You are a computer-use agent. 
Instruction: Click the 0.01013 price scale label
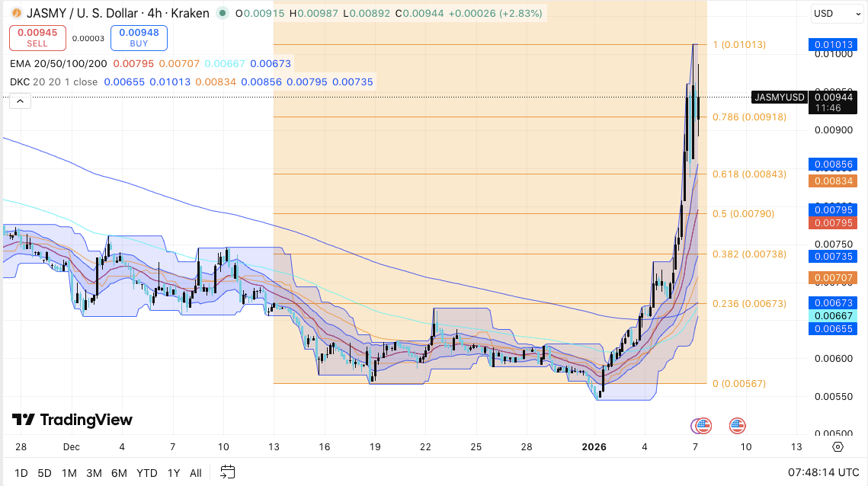[x=831, y=45]
